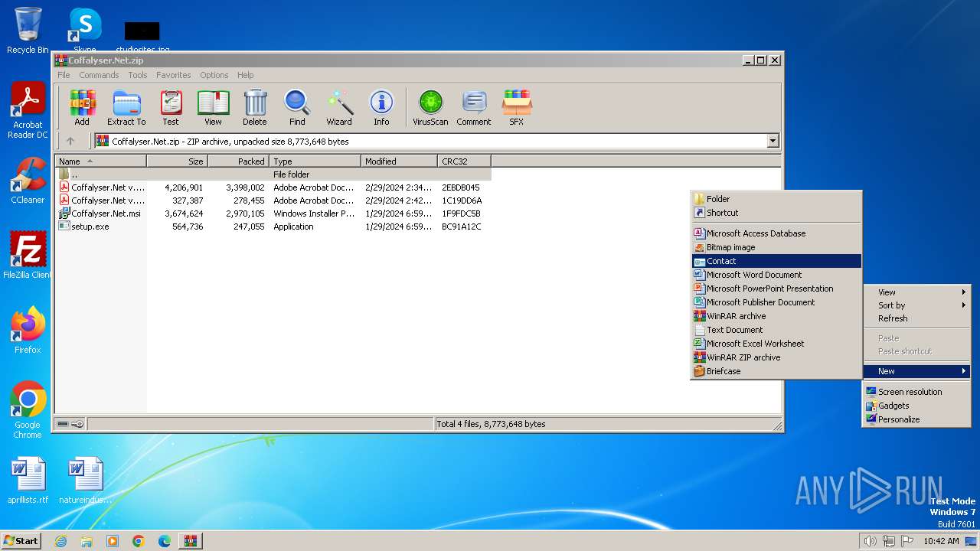Expand the View submenu in context menu
Screen dimensions: 980x551
coord(916,292)
